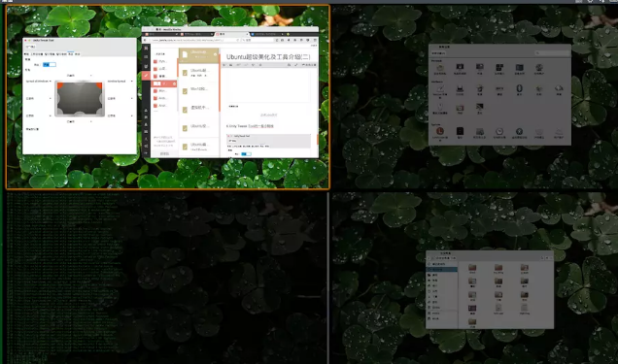Click the 'Ubuntu超级美化及工具介绍(二)' article title

(268, 57)
